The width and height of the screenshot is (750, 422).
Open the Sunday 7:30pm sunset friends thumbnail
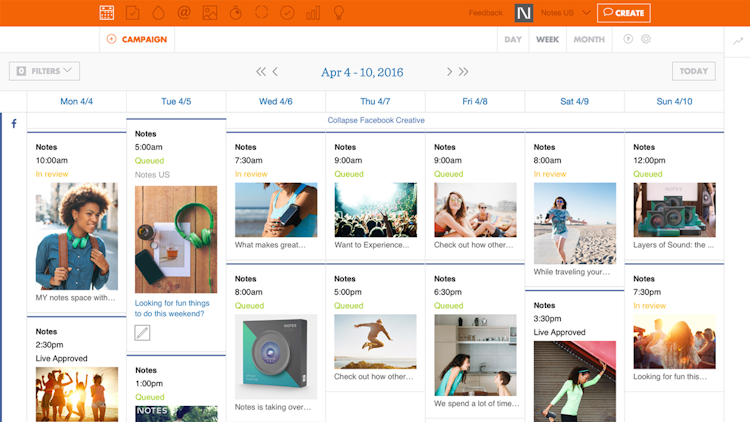(674, 342)
